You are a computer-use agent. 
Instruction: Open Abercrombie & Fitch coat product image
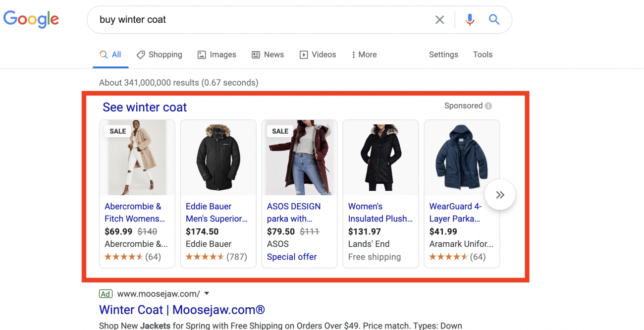click(137, 158)
